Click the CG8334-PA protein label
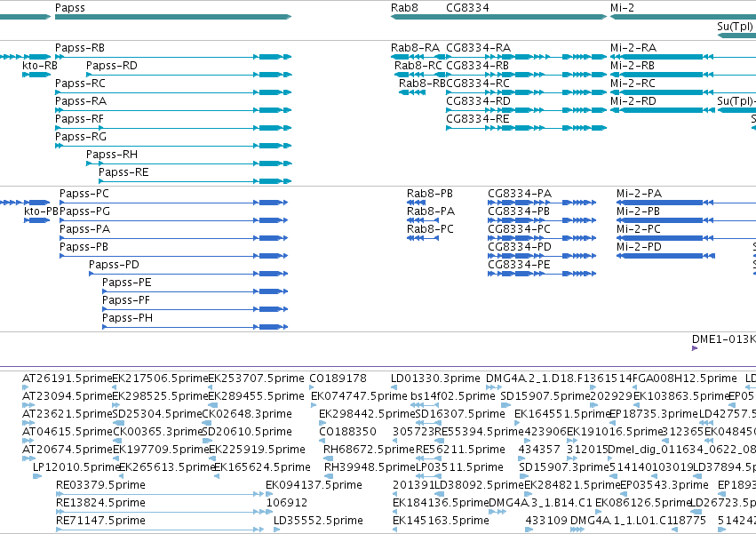756x534 pixels. pos(520,194)
